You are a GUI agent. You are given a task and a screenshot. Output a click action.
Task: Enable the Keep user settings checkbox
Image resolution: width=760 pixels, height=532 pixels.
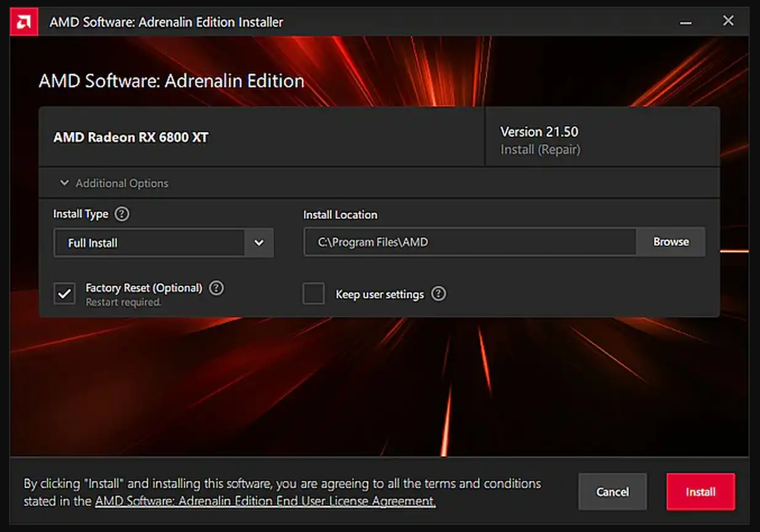tap(313, 293)
